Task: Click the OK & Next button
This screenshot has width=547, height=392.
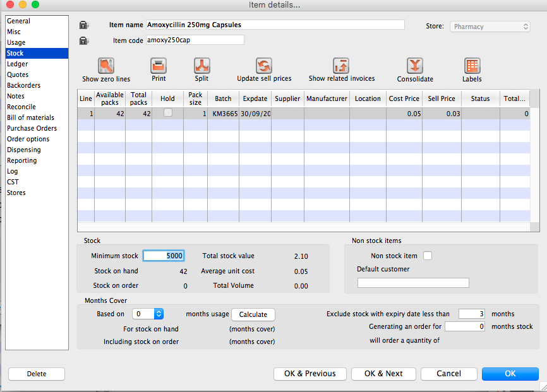Action: coord(383,374)
